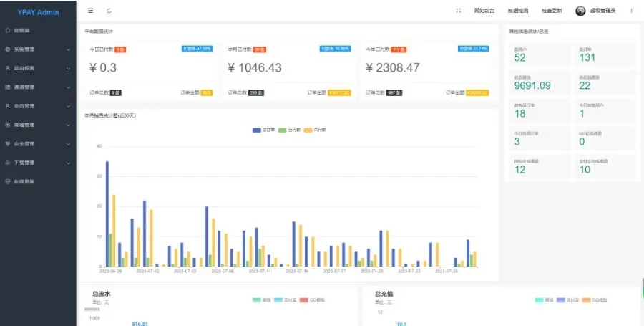Click the 安全管理 shield icon in sidebar
This screenshot has width=644, height=326.
[7, 143]
